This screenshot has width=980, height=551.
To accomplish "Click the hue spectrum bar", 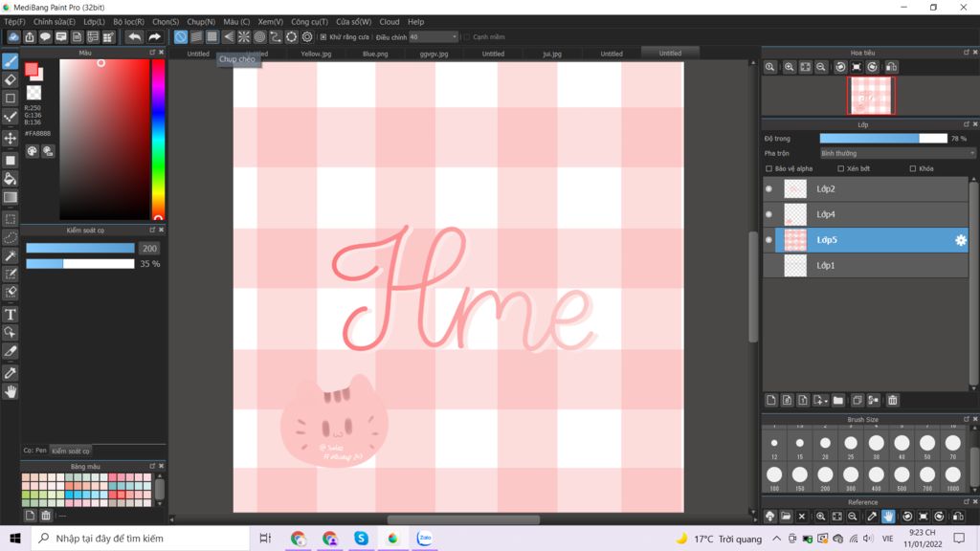I will pyautogui.click(x=158, y=140).
